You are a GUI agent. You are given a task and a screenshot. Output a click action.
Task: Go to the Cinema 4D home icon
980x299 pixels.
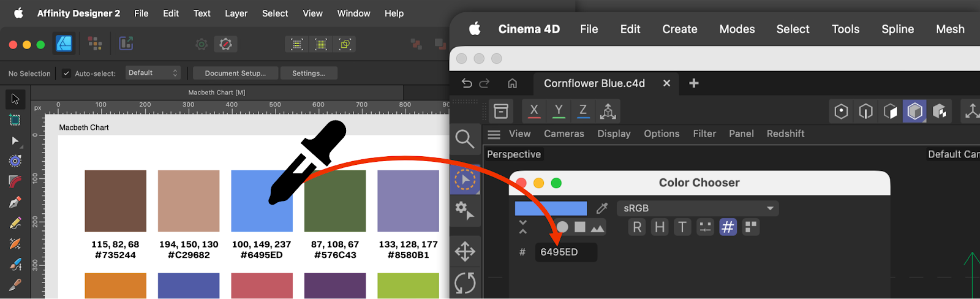click(x=513, y=83)
